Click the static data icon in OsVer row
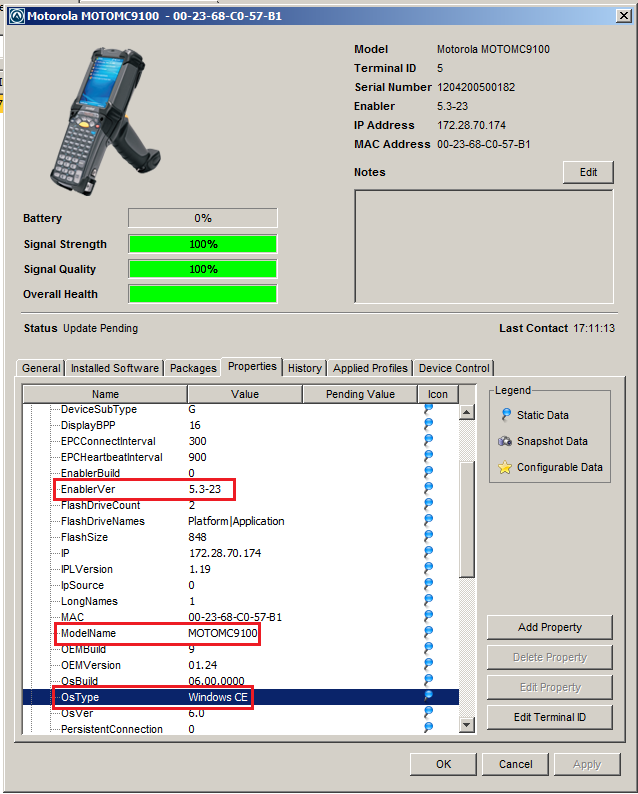 pyautogui.click(x=428, y=712)
